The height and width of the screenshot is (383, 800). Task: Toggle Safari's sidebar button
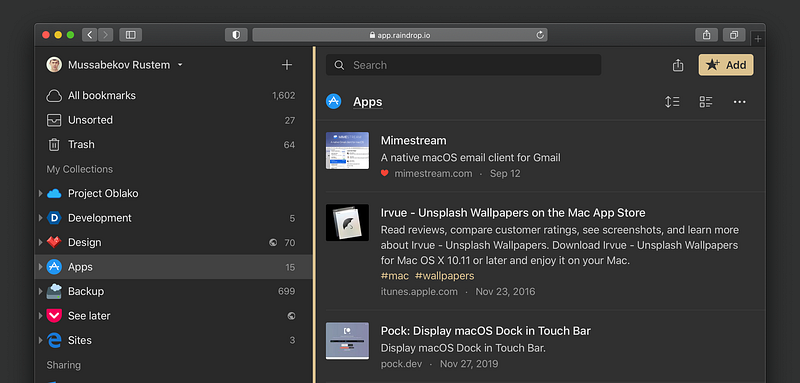(x=131, y=35)
